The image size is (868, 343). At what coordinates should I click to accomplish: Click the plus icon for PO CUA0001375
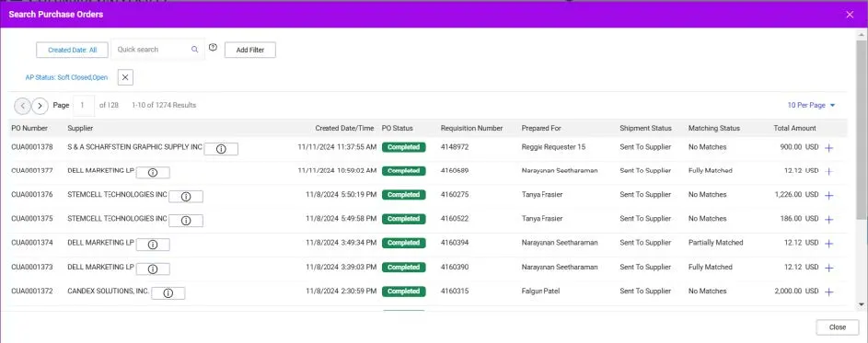point(828,220)
